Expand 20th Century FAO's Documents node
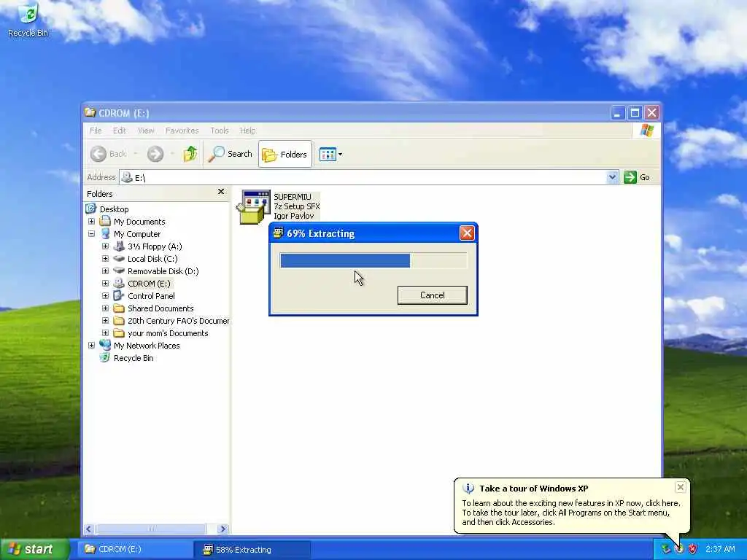Screen dimensions: 747x560 click(105, 321)
